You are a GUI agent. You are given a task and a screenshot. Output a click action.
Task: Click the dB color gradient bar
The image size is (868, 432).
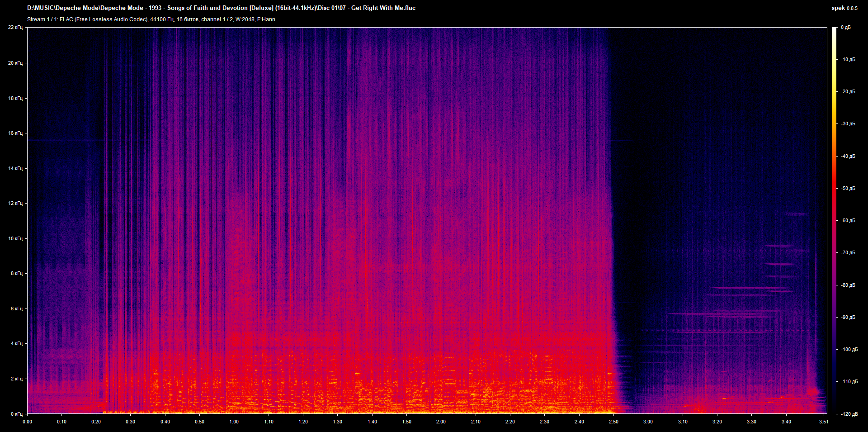click(834, 220)
